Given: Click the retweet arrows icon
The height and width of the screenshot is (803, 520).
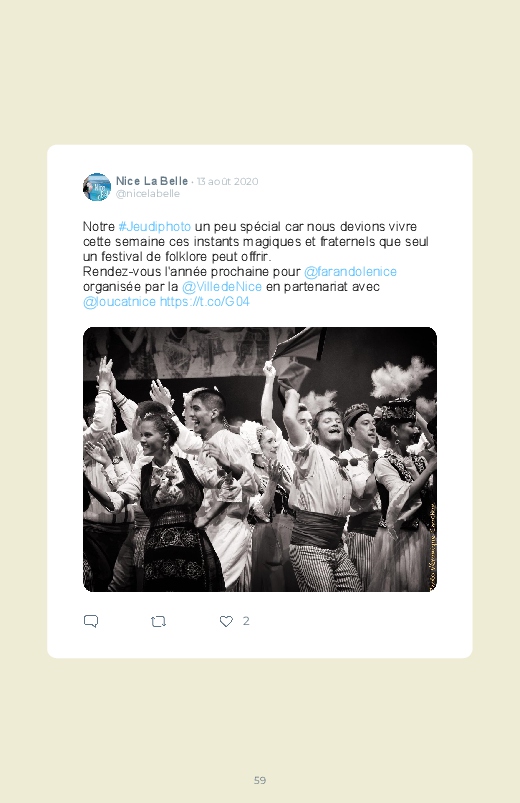Looking at the screenshot, I should [x=158, y=622].
